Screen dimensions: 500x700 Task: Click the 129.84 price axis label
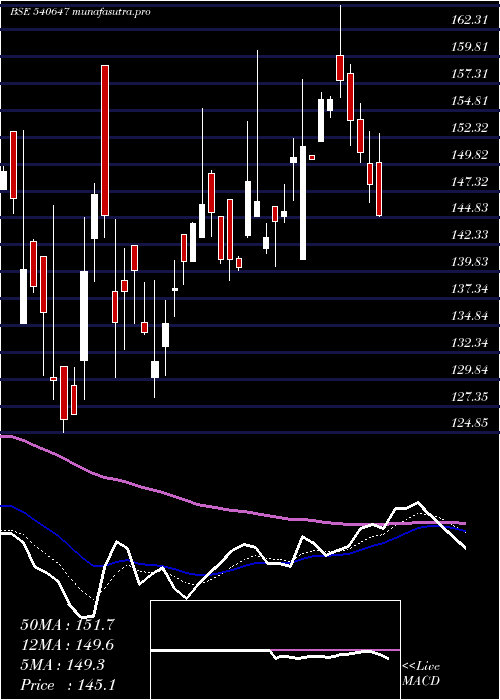pyautogui.click(x=471, y=370)
